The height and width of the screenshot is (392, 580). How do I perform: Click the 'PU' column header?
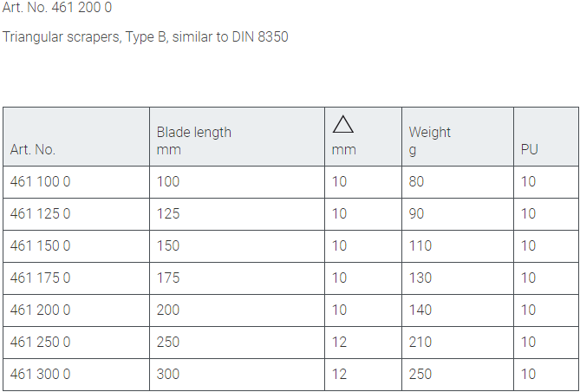529,149
